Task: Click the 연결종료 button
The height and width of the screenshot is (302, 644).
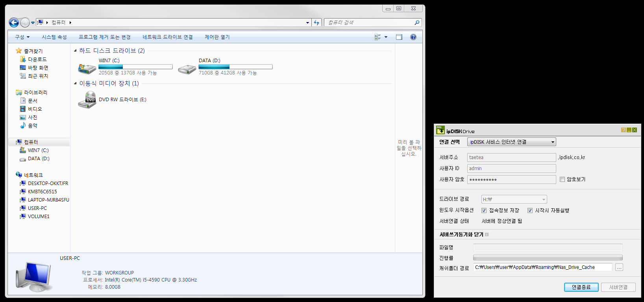Action: pos(581,287)
